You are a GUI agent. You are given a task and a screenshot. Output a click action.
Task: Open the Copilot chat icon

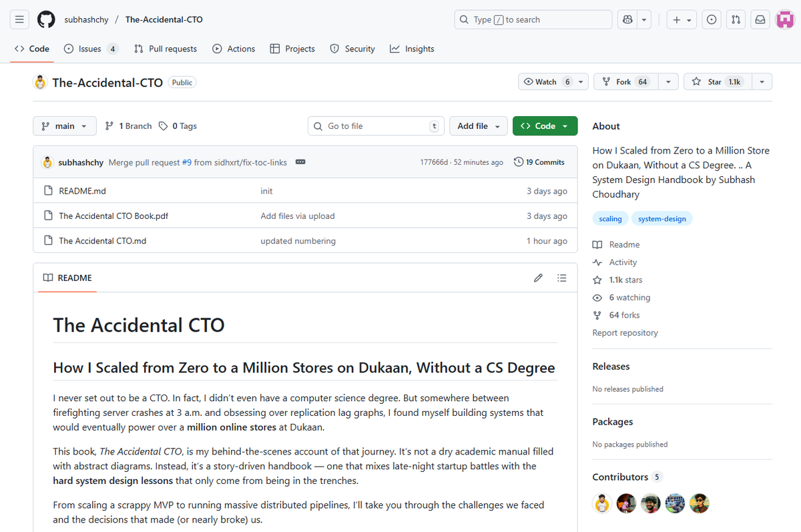pyautogui.click(x=627, y=20)
